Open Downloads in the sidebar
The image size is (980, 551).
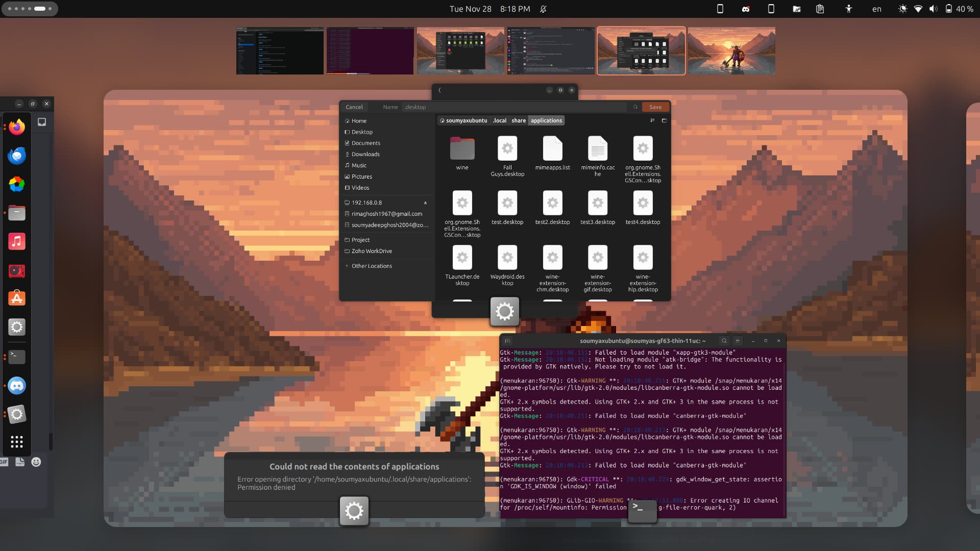[x=365, y=155]
